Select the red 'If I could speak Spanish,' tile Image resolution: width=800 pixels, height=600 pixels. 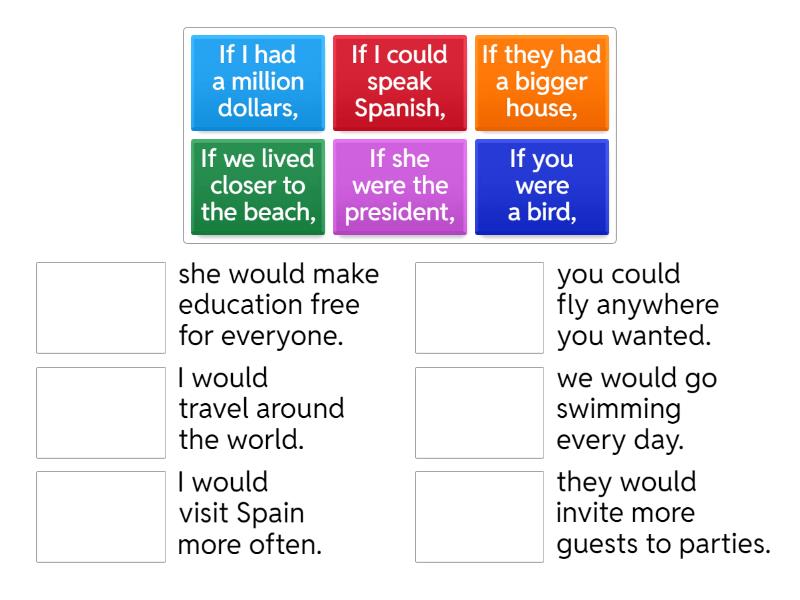(x=399, y=83)
